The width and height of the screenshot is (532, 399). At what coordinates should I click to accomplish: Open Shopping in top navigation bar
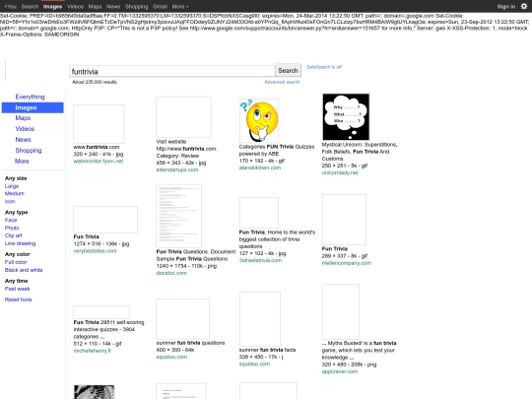(x=136, y=7)
